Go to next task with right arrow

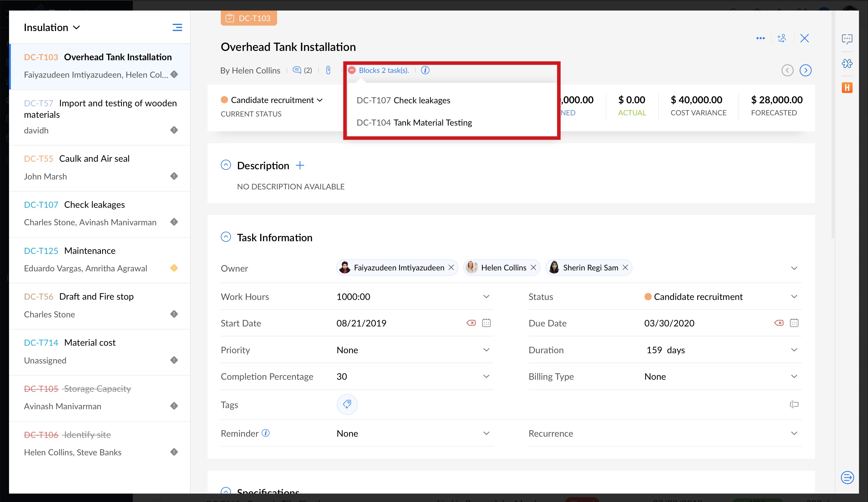(805, 70)
